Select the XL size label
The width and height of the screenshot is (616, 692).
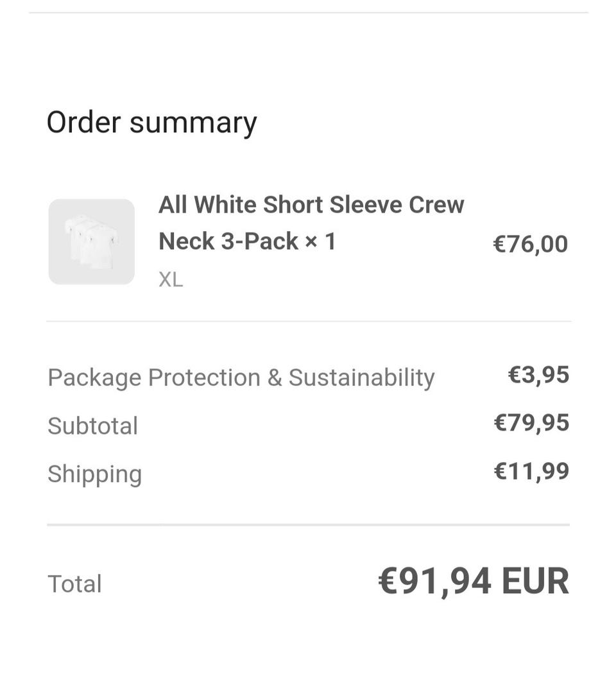(x=171, y=280)
